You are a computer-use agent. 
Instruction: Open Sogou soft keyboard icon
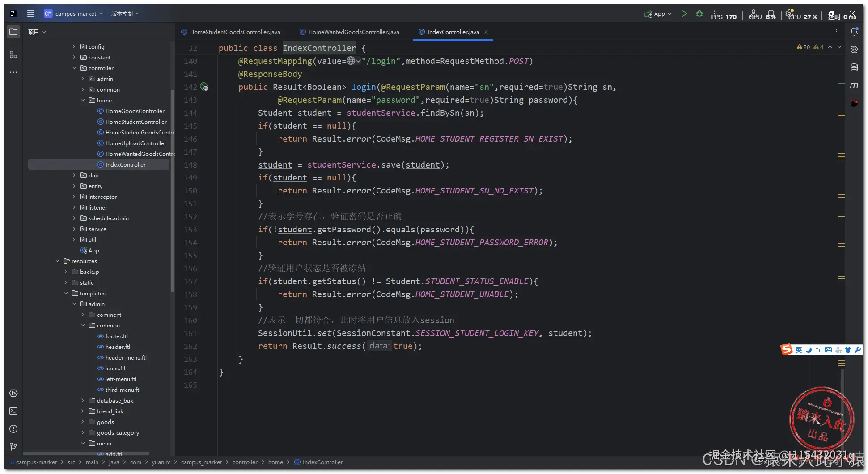click(828, 350)
